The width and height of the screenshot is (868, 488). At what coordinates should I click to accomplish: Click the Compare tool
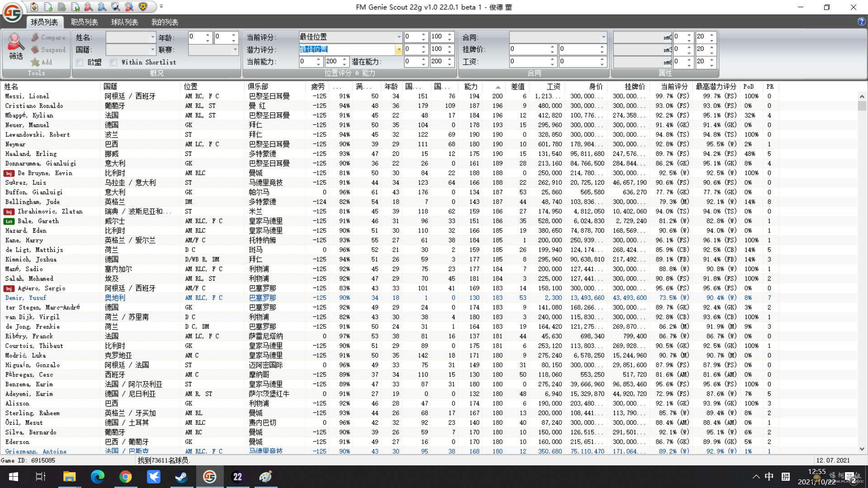tap(48, 38)
